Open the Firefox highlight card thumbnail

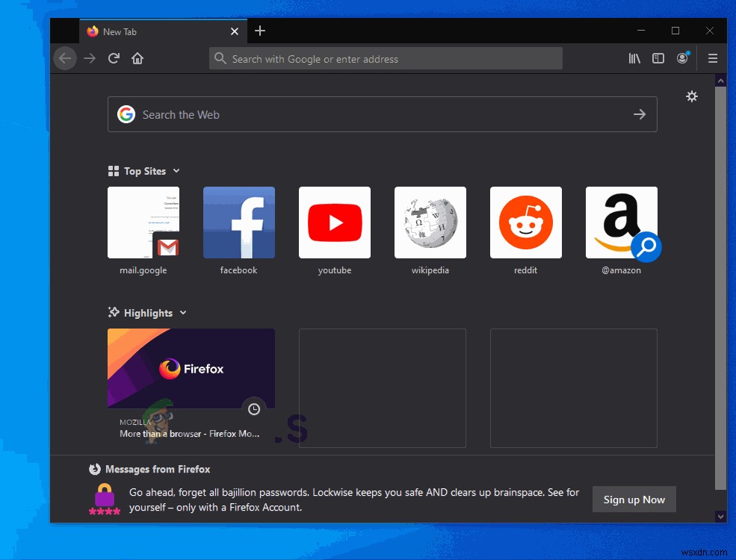point(191,367)
